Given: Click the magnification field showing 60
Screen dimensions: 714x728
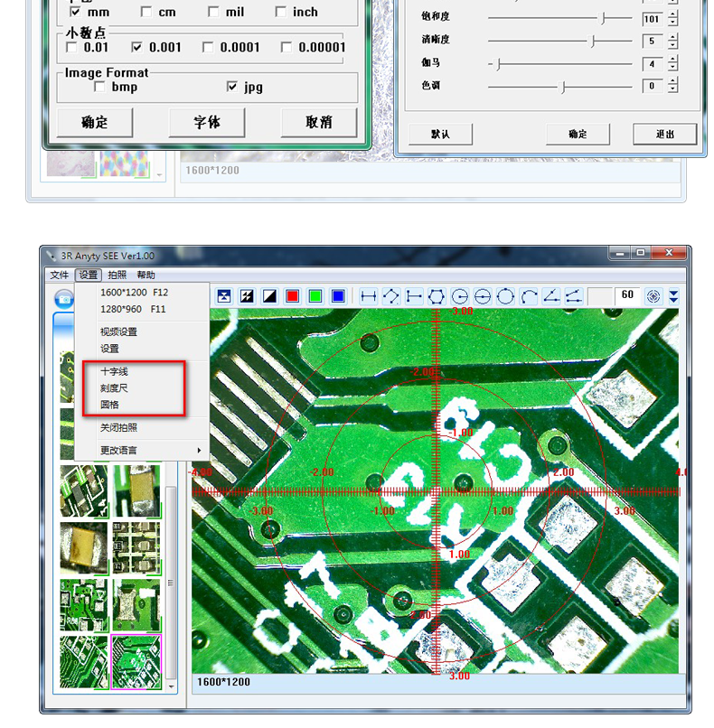Looking at the screenshot, I should 627,295.
